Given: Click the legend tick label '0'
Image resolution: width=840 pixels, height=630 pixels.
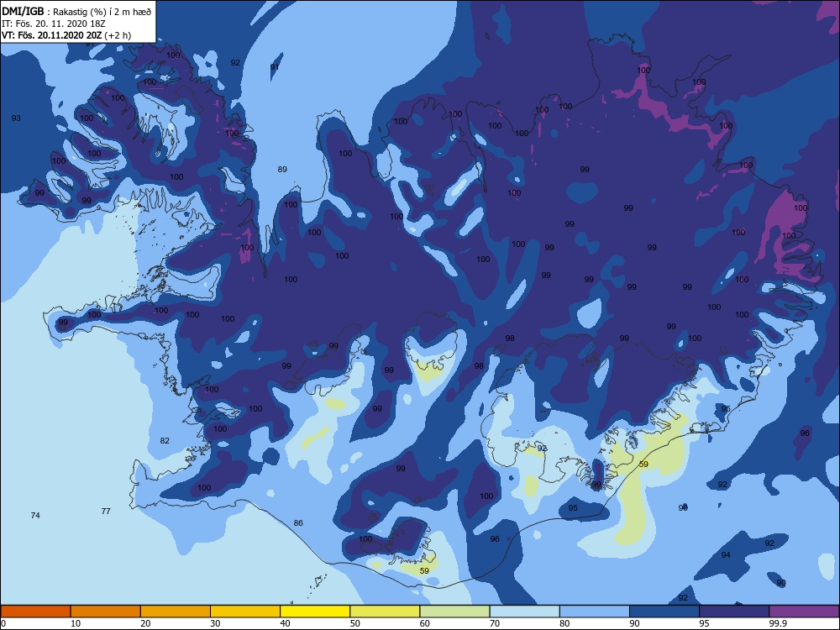Looking at the screenshot, I should tap(3, 623).
